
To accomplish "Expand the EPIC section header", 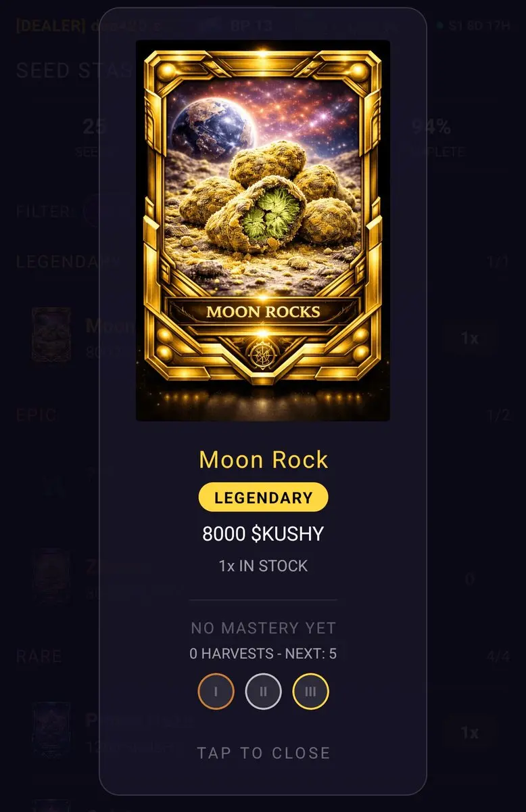I will click(37, 415).
